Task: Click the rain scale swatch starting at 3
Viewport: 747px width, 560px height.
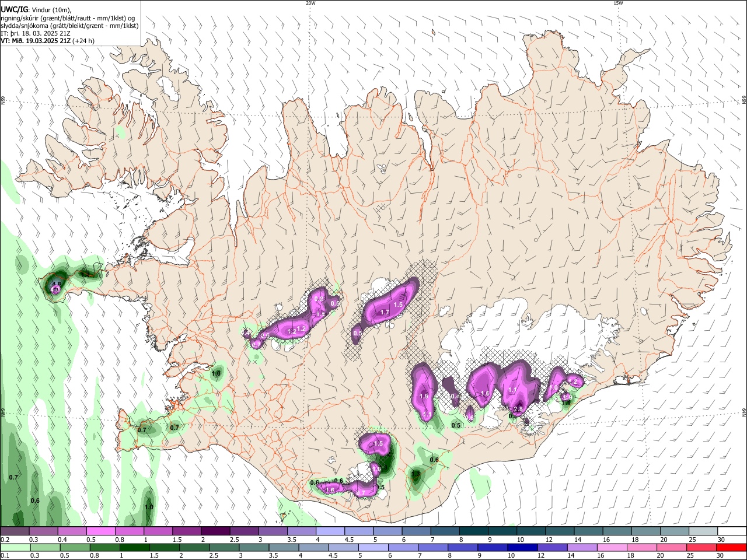Action: [253, 547]
